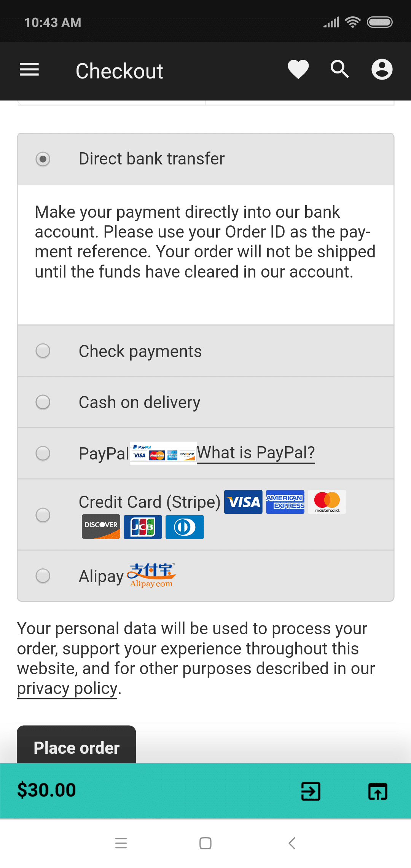The width and height of the screenshot is (411, 868).
Task: Open the "What is PayPal?" link
Action: tap(256, 453)
